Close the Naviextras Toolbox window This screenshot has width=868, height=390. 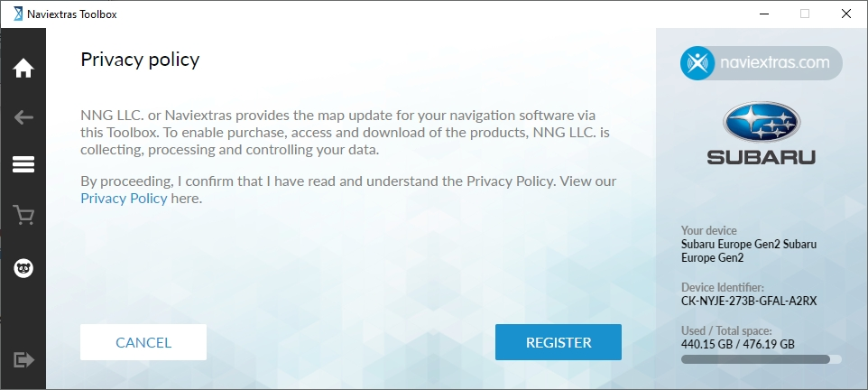[845, 14]
